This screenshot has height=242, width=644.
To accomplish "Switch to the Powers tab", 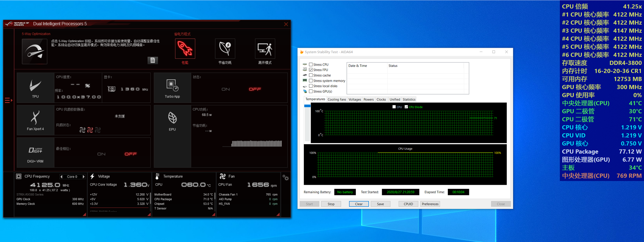I will (368, 99).
